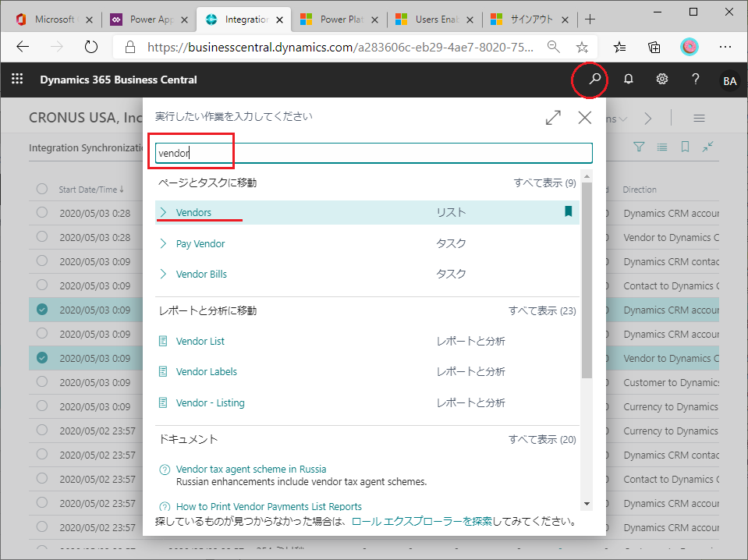The height and width of the screenshot is (560, 748).
Task: Select first 2020/05/03 0:28 row
Action: click(42, 212)
